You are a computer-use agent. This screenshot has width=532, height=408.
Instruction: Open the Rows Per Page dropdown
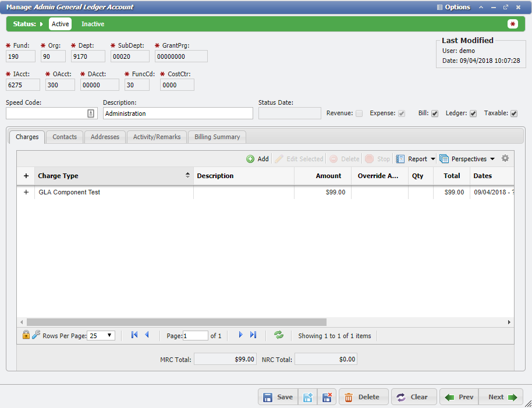(101, 335)
